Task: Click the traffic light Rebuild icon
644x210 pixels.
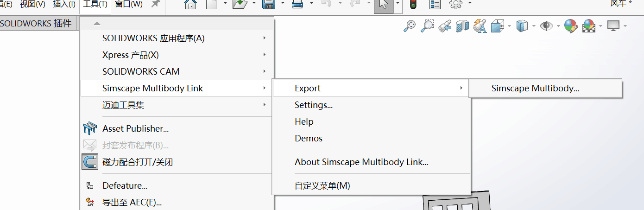Action: pyautogui.click(x=412, y=5)
